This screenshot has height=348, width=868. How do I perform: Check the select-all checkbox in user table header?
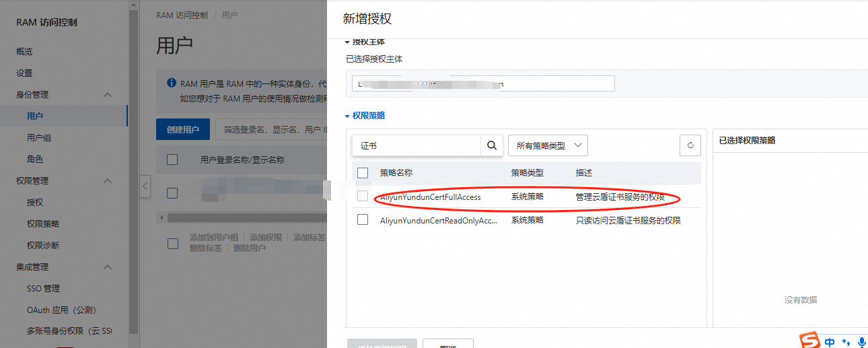(172, 160)
